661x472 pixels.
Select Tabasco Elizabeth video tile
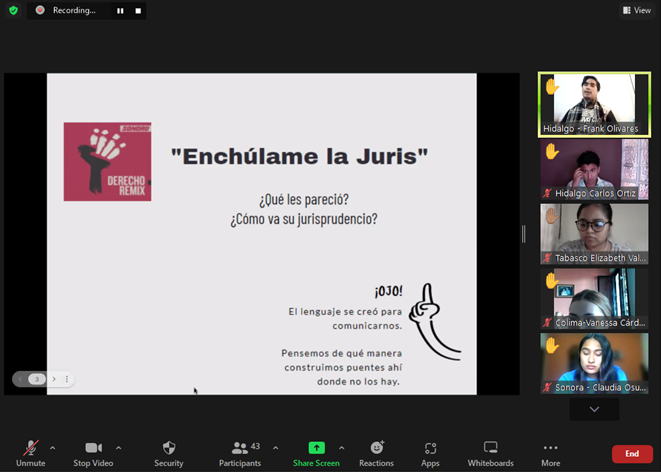click(594, 234)
